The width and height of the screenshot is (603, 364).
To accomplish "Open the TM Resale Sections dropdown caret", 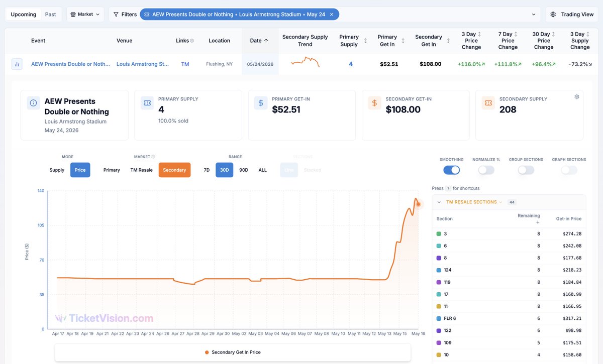I will click(x=500, y=202).
